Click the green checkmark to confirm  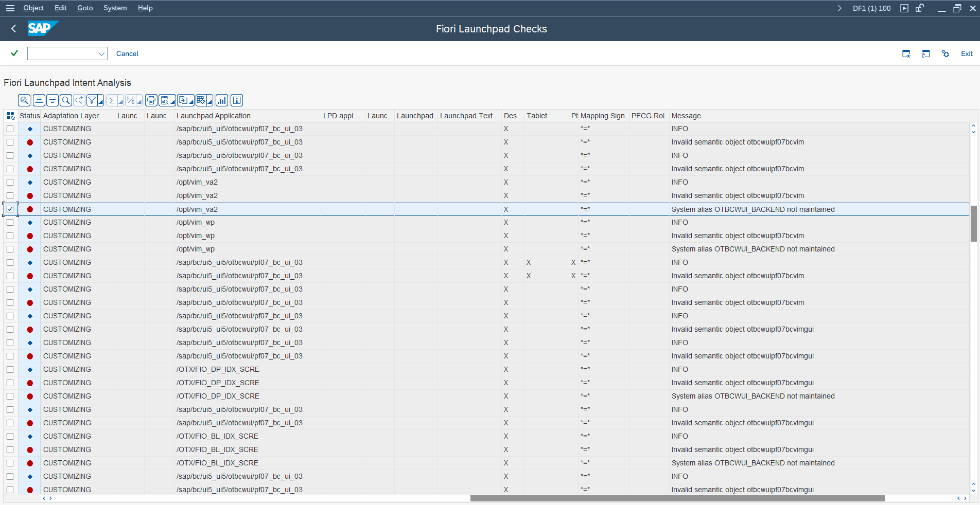pos(14,53)
